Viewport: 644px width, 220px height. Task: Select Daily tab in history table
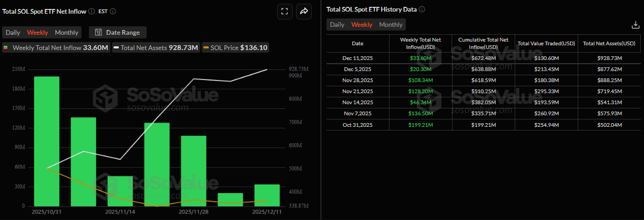coord(337,25)
